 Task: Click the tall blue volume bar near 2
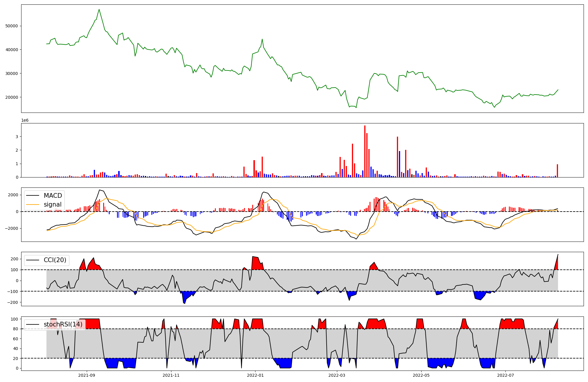pos(400,165)
